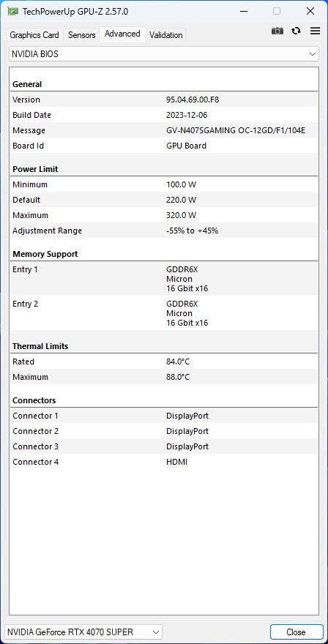Maximize the GPU-Z window
The image size is (328, 644).
pyautogui.click(x=277, y=12)
